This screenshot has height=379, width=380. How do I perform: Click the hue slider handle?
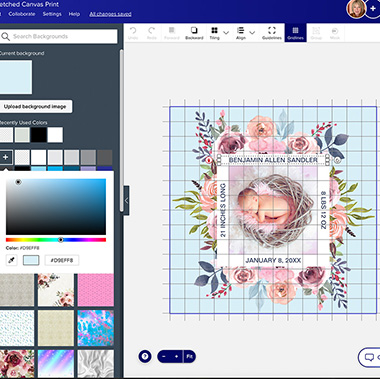pos(61,240)
